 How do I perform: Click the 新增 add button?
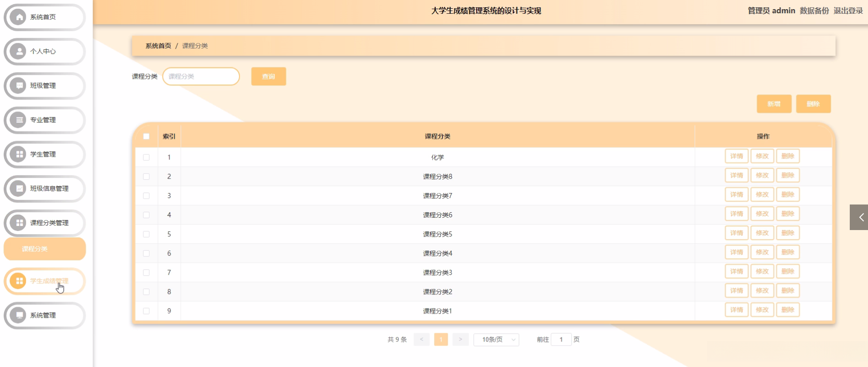click(774, 104)
